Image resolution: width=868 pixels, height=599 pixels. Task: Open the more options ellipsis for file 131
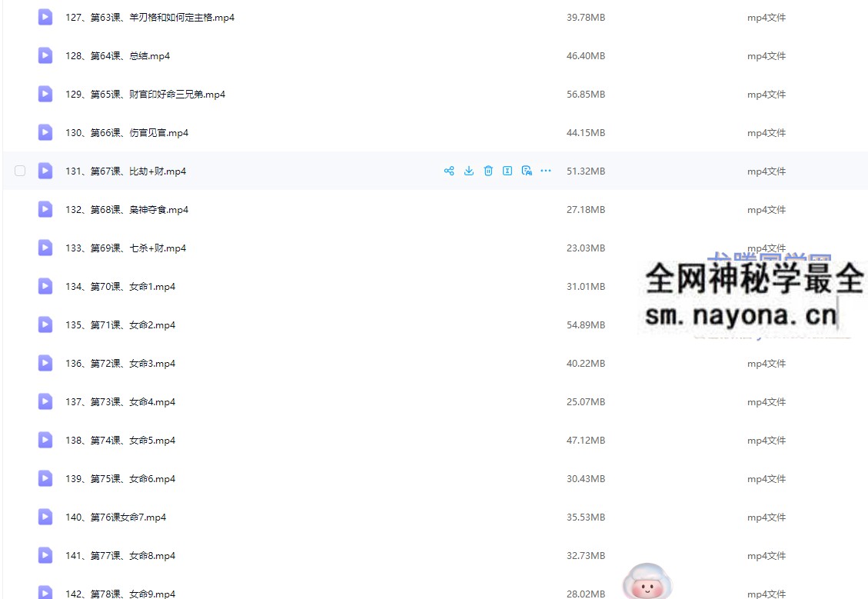coord(546,171)
